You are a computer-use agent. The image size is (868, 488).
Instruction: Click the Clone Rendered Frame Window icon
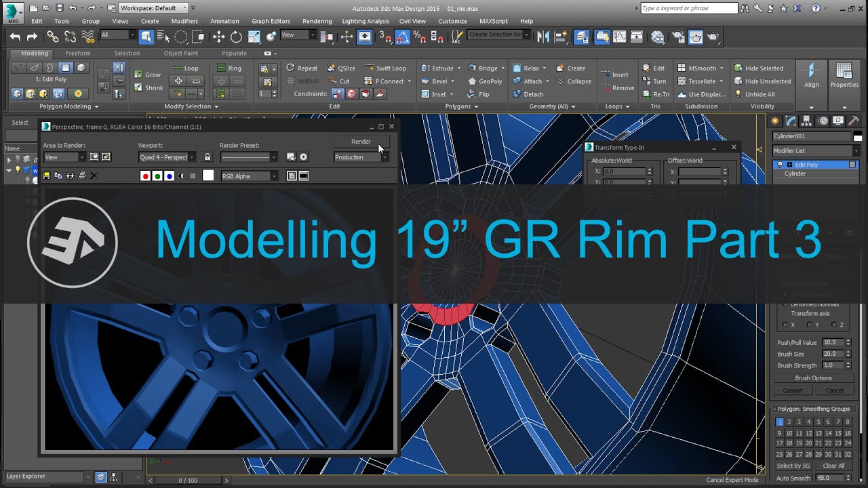point(70,176)
